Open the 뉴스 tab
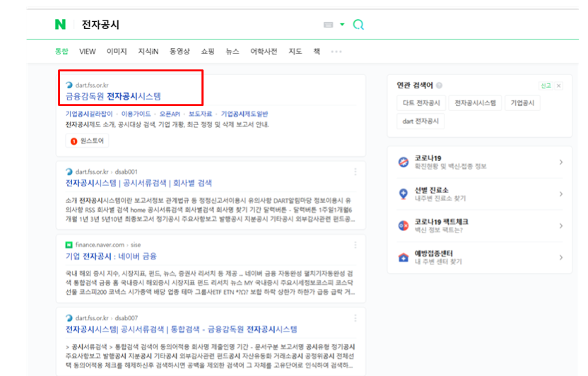 point(232,52)
